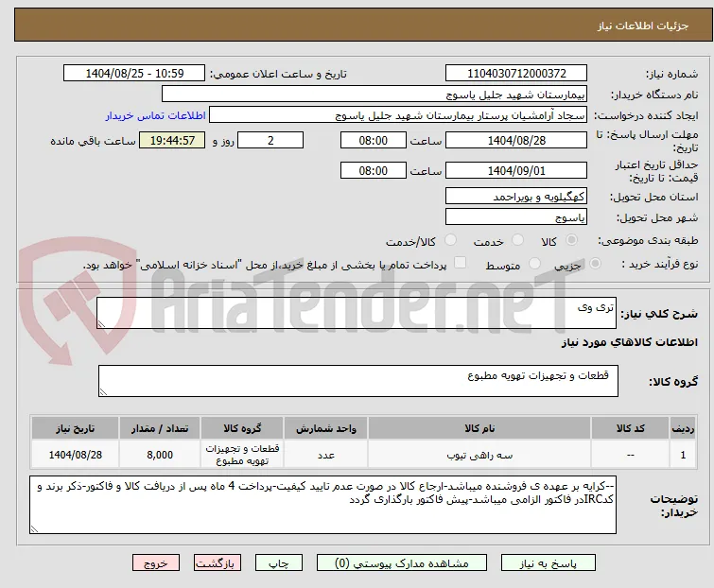Click the need date cell 1404/08/28
The height and width of the screenshot is (588, 714).
click(75, 455)
